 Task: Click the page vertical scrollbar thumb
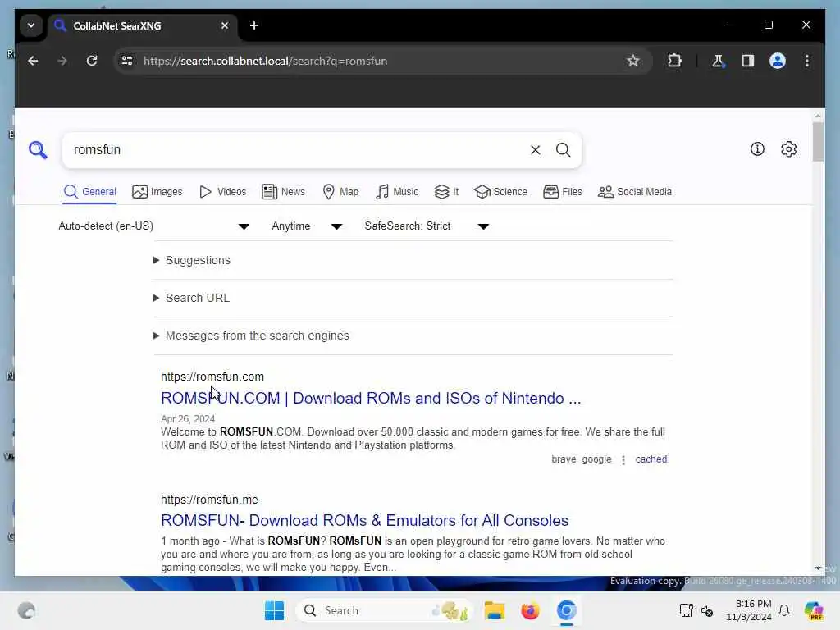click(818, 141)
